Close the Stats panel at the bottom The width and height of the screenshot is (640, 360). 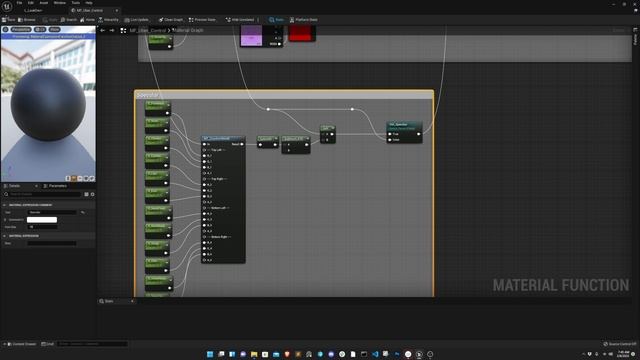pos(132,301)
